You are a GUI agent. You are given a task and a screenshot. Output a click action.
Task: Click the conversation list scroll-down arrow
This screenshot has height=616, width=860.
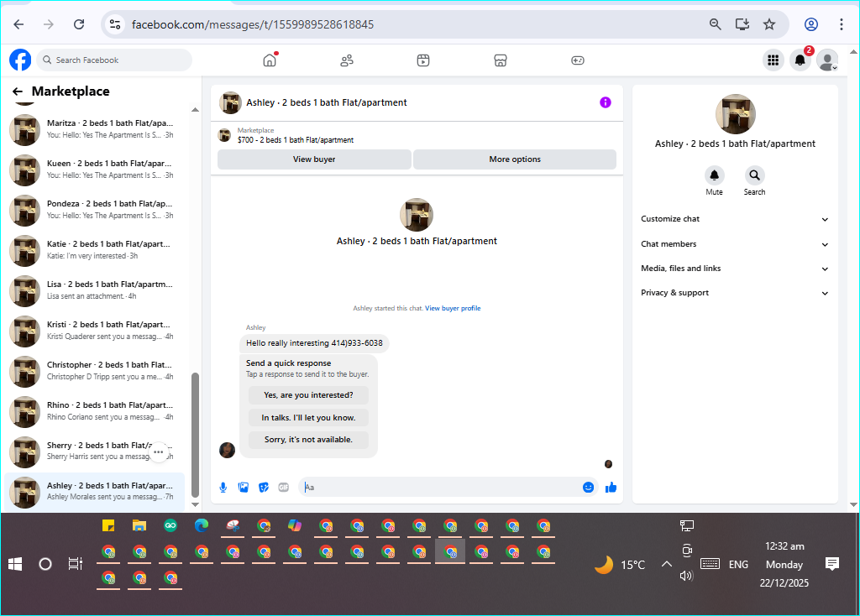tap(195, 504)
